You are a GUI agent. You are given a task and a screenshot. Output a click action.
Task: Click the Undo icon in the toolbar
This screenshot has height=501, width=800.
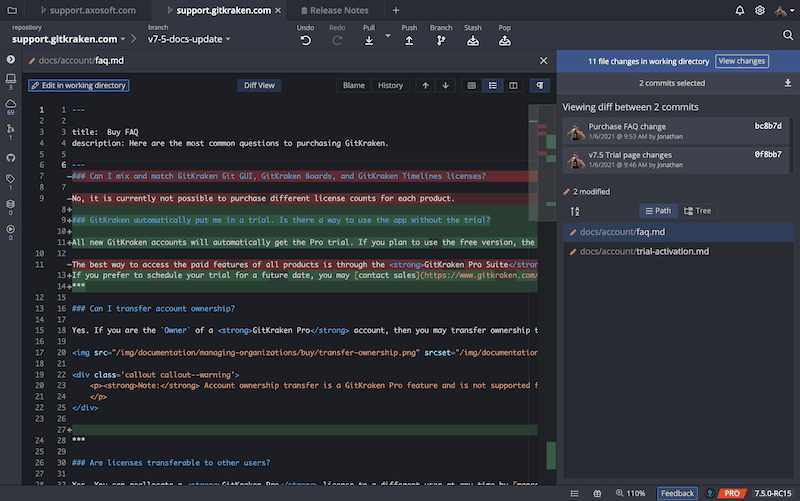305,40
